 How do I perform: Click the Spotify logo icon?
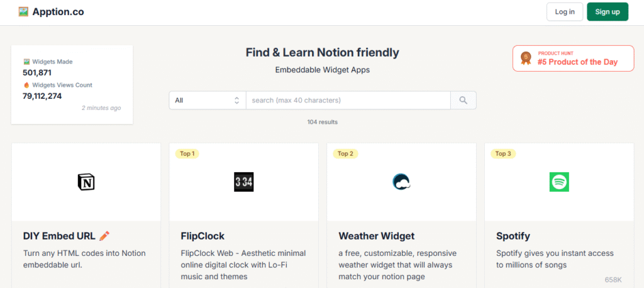558,182
